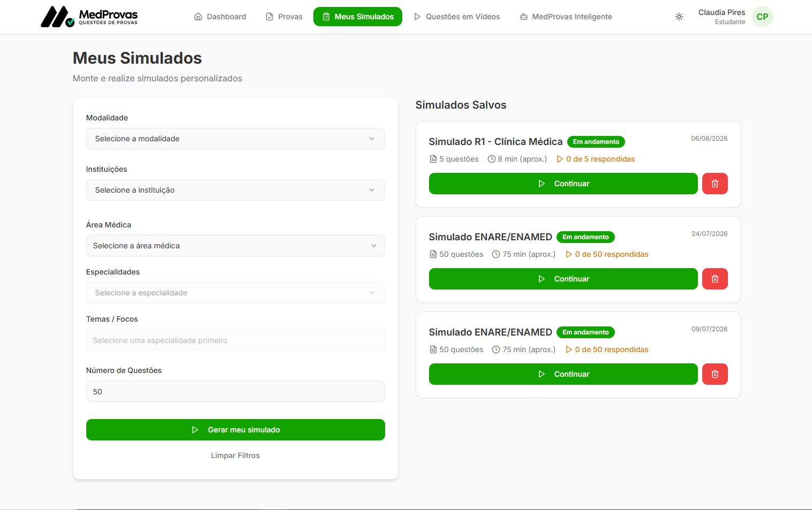
Task: Delete the ENARE/ENAMED simulado dated 09/07/2026
Action: tap(715, 374)
